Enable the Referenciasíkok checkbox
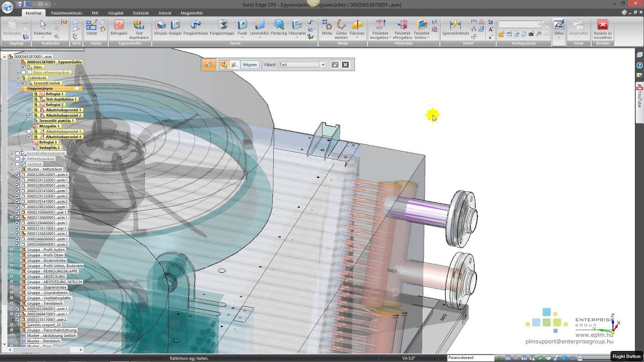 coord(17,158)
